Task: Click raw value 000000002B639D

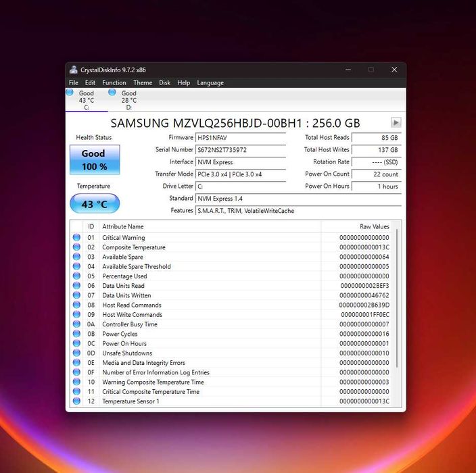Action: pos(364,305)
